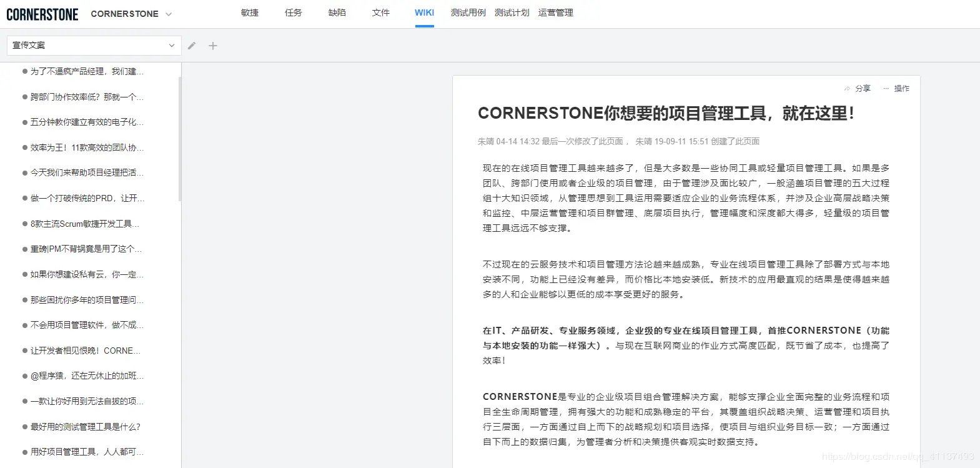Expand the 宣传文案 wiki selector
Image resolution: width=980 pixels, height=468 pixels.
pyautogui.click(x=94, y=46)
